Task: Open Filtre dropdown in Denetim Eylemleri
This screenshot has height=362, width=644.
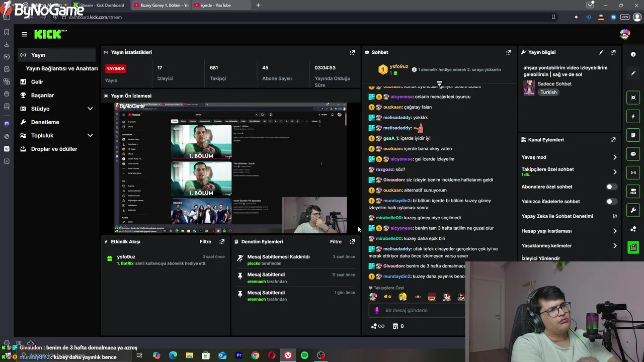Action: click(x=336, y=242)
